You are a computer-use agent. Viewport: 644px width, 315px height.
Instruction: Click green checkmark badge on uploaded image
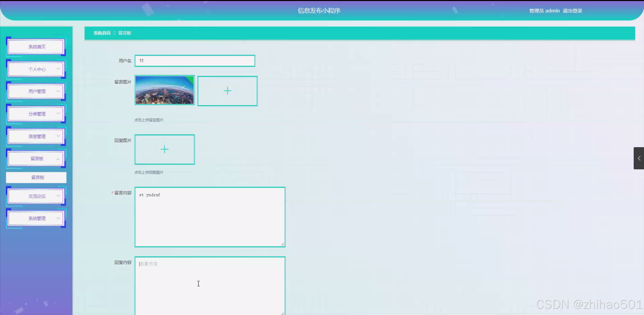[x=191, y=79]
